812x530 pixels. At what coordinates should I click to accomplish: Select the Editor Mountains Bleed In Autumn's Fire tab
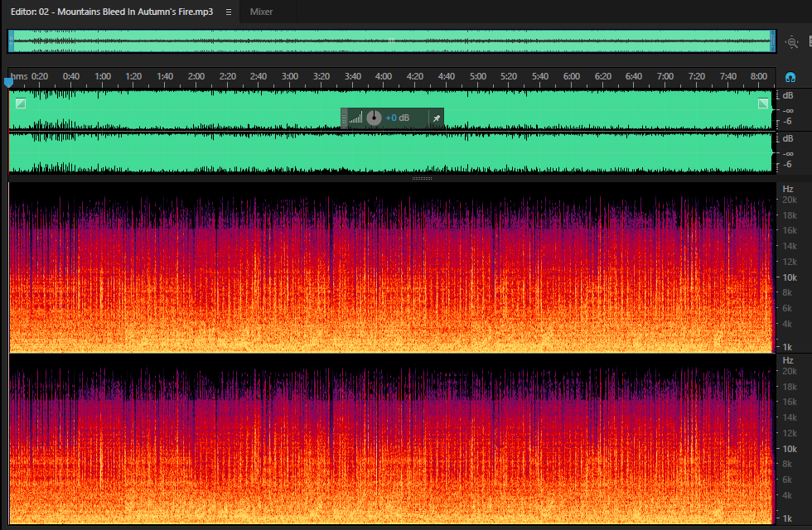112,12
